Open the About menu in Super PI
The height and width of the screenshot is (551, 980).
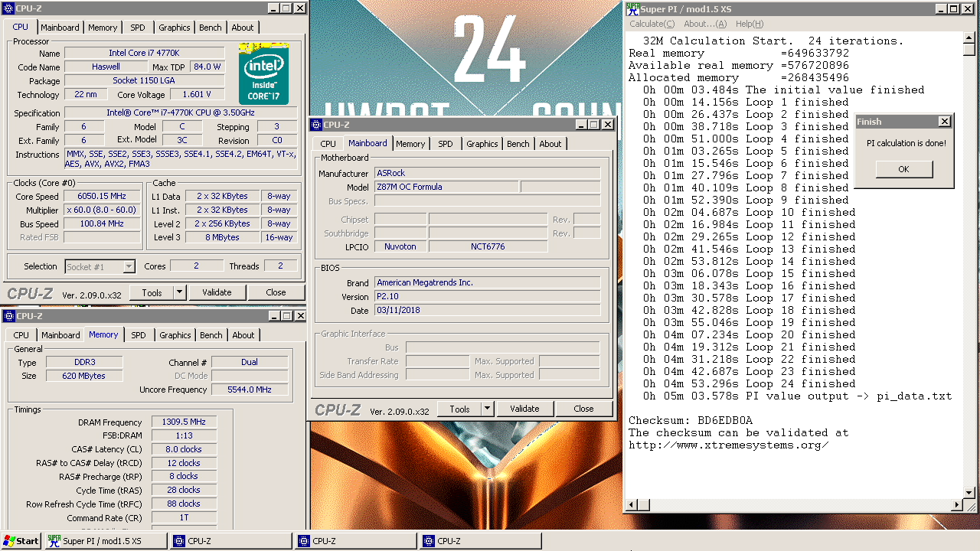tap(705, 24)
